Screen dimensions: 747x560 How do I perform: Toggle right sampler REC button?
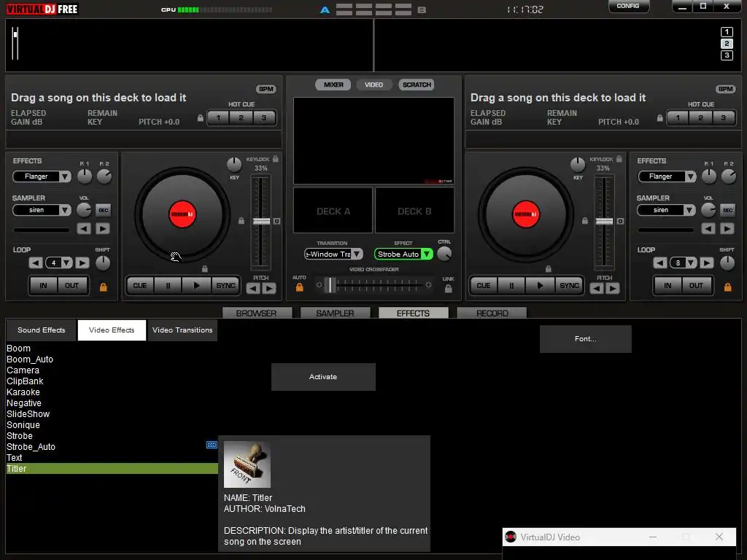[x=727, y=210]
